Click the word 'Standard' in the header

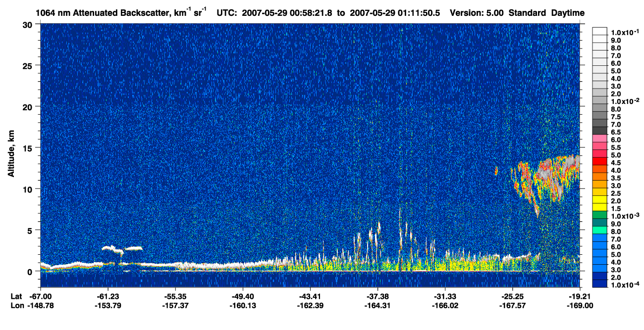click(x=528, y=13)
